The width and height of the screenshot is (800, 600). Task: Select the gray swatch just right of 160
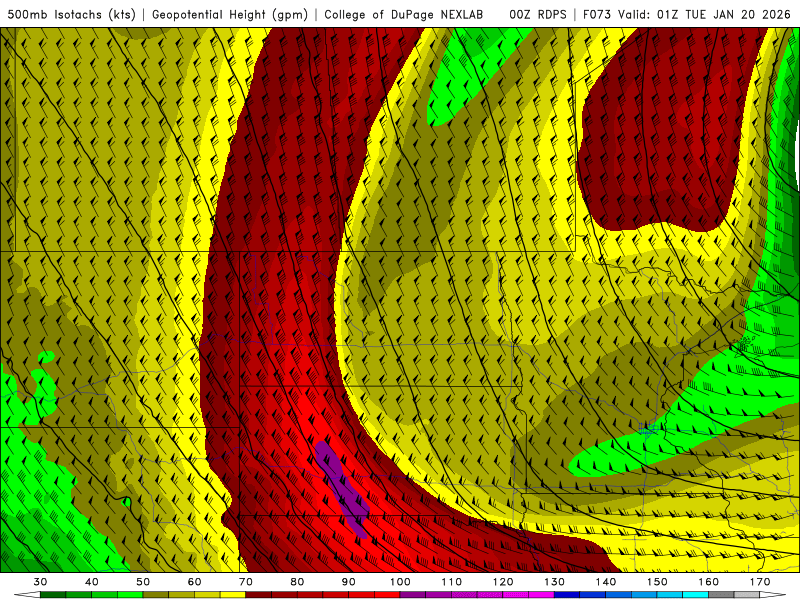tap(721, 594)
